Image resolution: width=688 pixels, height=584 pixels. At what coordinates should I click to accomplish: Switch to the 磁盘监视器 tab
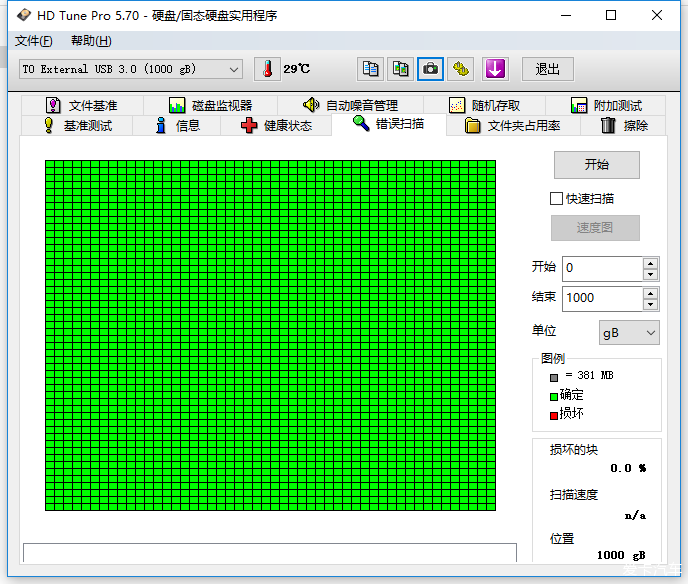(x=210, y=105)
